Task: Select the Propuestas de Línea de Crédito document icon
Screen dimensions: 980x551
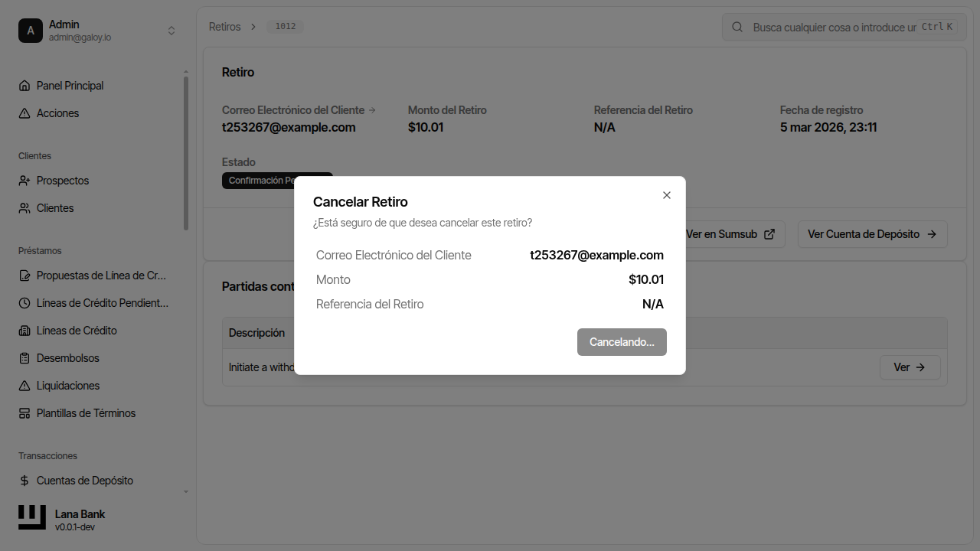Action: pyautogui.click(x=24, y=275)
